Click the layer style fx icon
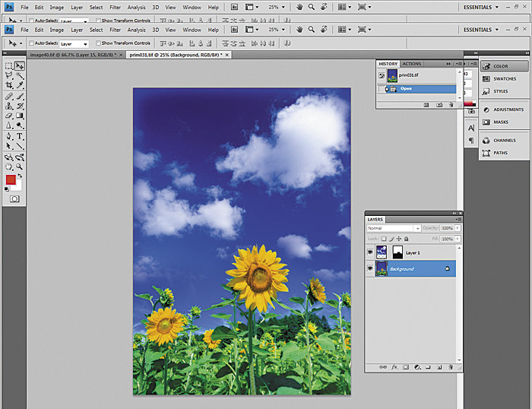The image size is (532, 409). pos(394,367)
